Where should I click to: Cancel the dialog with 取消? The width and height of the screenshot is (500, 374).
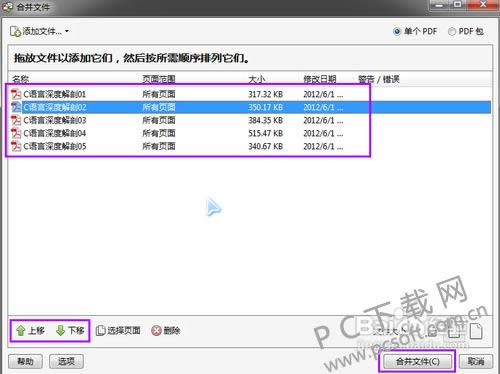[x=476, y=361]
